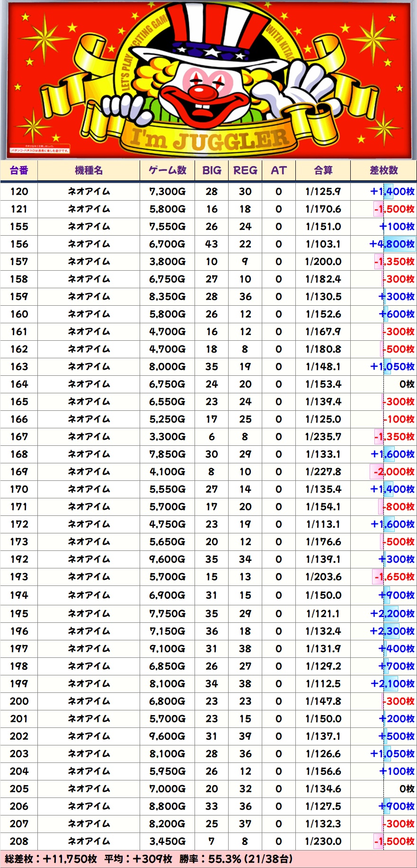Sort by the 台番 column header
The height and width of the screenshot is (868, 417).
[x=19, y=170]
